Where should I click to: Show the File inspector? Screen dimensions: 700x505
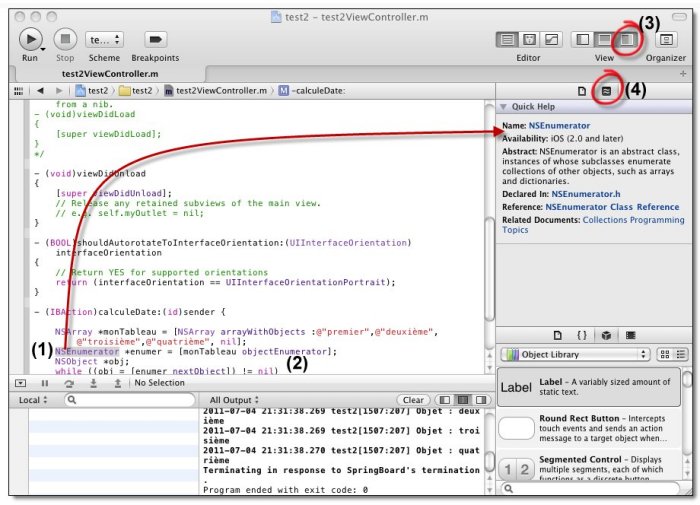pos(582,91)
